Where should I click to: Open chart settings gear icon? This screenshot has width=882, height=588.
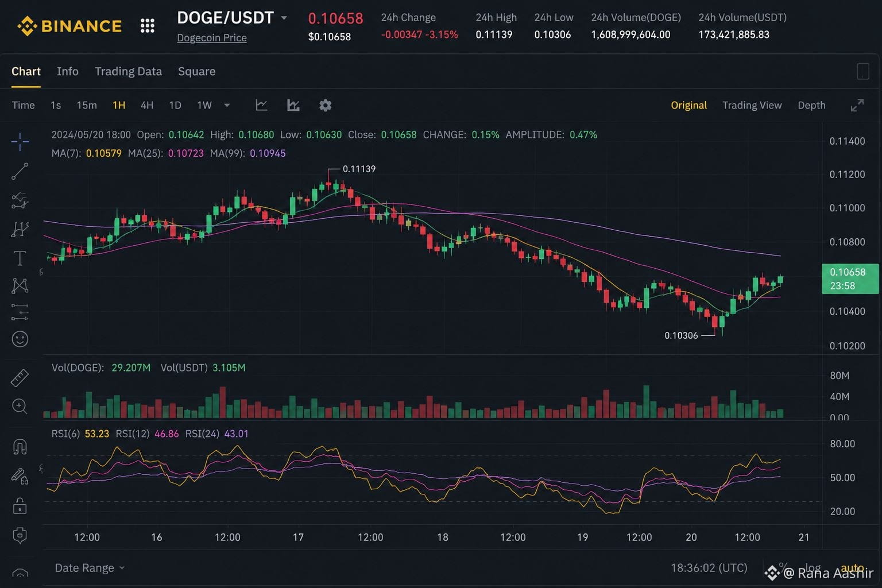coord(326,105)
